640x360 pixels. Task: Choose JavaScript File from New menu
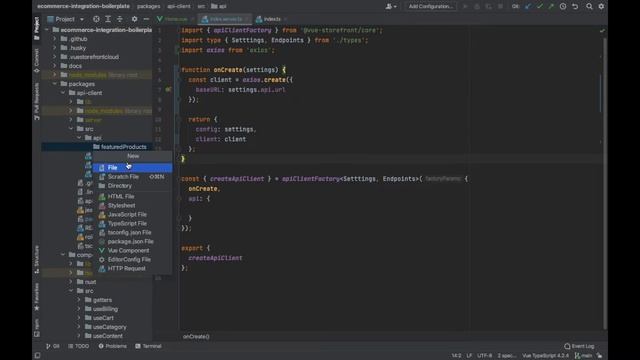point(132,214)
